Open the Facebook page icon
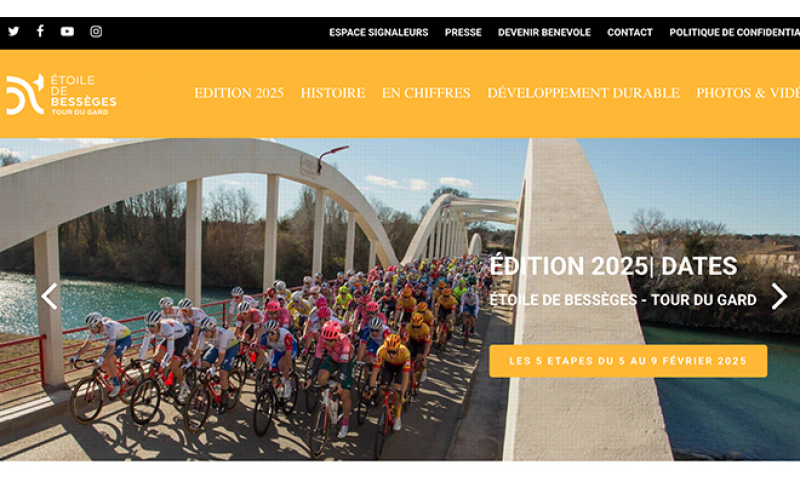Image resolution: width=800 pixels, height=484 pixels. pyautogui.click(x=40, y=31)
